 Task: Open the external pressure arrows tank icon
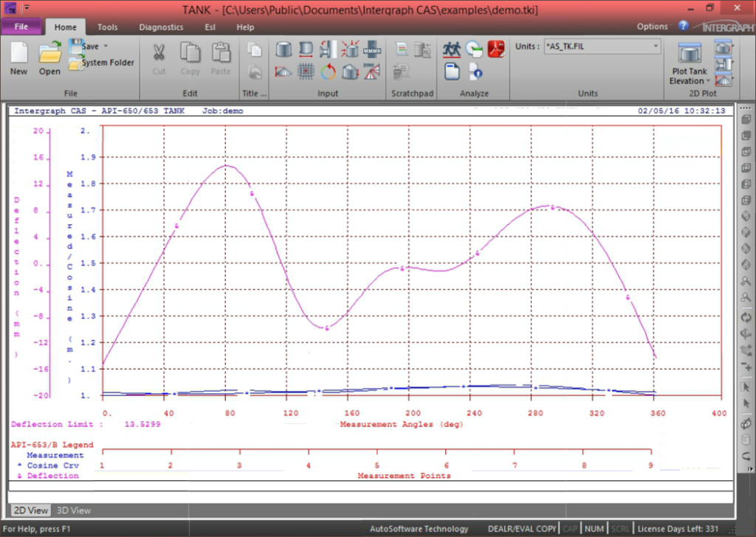click(350, 49)
